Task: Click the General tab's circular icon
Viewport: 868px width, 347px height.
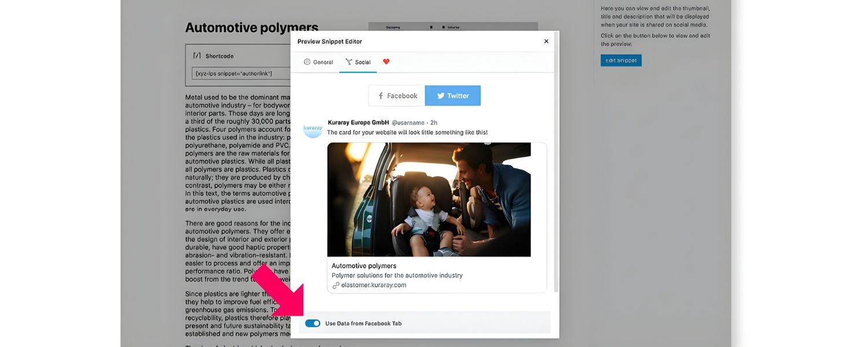Action: tap(307, 62)
